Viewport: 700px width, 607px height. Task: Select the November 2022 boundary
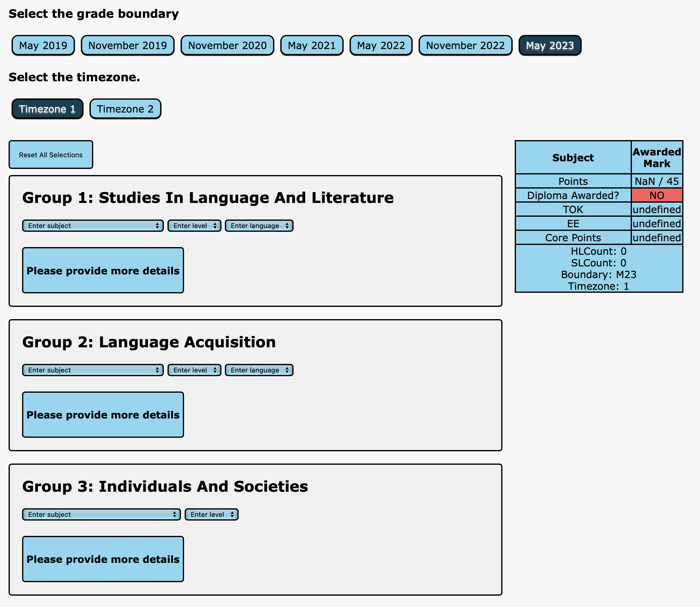[465, 45]
